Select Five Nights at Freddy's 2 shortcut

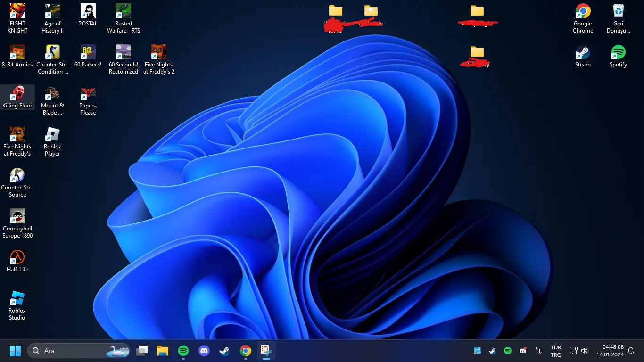pos(159,60)
